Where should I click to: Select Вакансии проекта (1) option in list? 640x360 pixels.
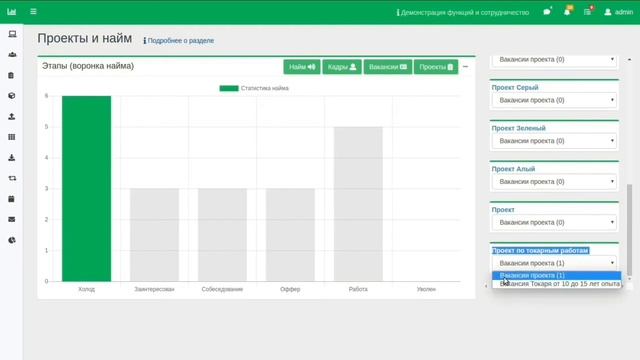point(556,276)
